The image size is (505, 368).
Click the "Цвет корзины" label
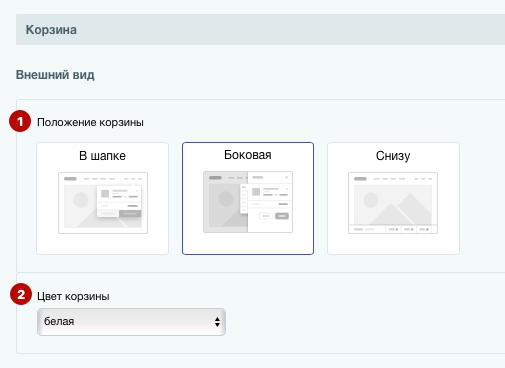pyautogui.click(x=73, y=296)
